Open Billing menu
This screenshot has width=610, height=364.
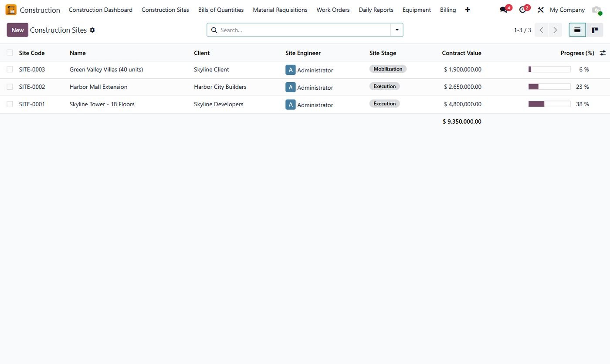coord(448,10)
